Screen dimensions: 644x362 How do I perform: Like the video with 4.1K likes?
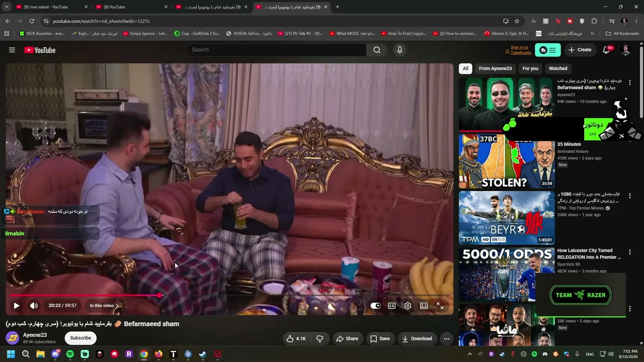(x=296, y=339)
